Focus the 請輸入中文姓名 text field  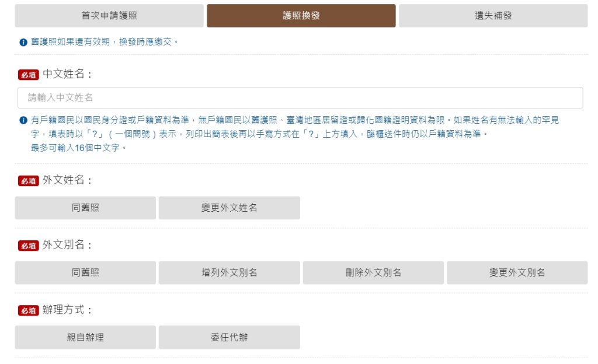tap(300, 97)
